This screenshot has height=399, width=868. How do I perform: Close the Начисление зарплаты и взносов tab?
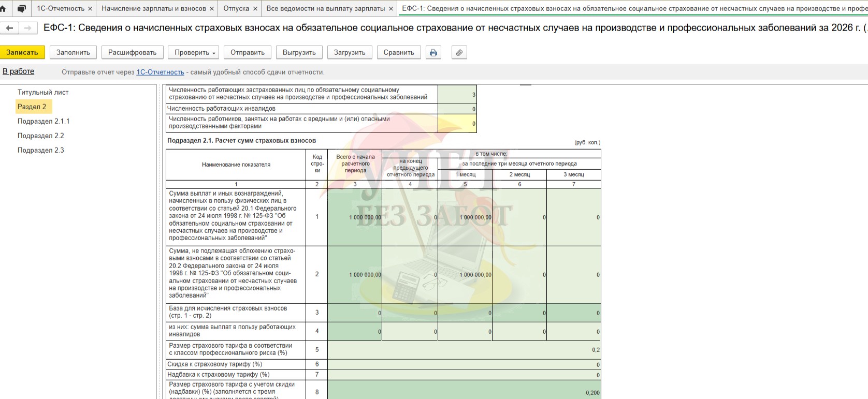point(212,9)
